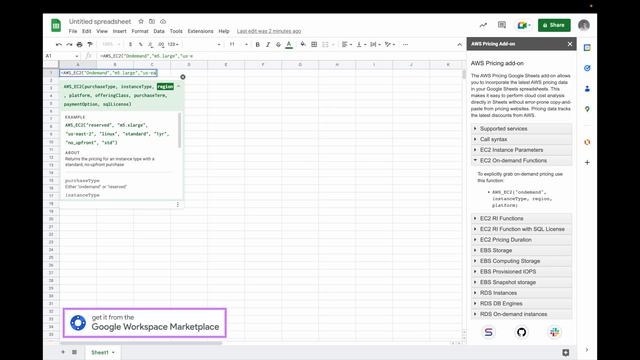Viewport: 640px width, 360px height.
Task: Click the merge cells icon
Action: click(326, 44)
